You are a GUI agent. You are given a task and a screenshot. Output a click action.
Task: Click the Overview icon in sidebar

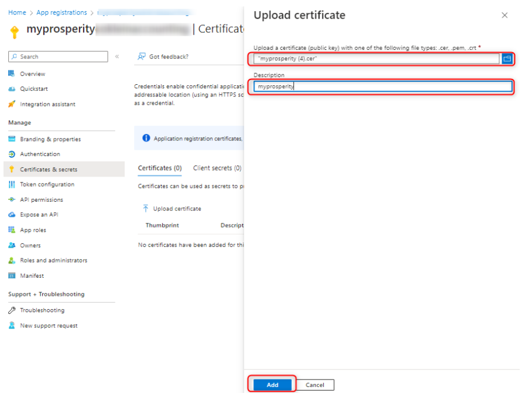(x=12, y=74)
